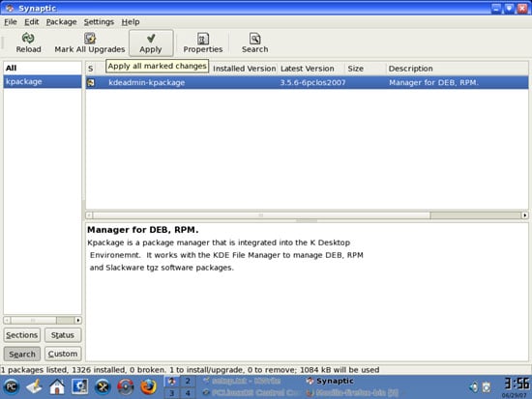Sort by Size column header
Screen dimensions: 532x399
coord(366,69)
